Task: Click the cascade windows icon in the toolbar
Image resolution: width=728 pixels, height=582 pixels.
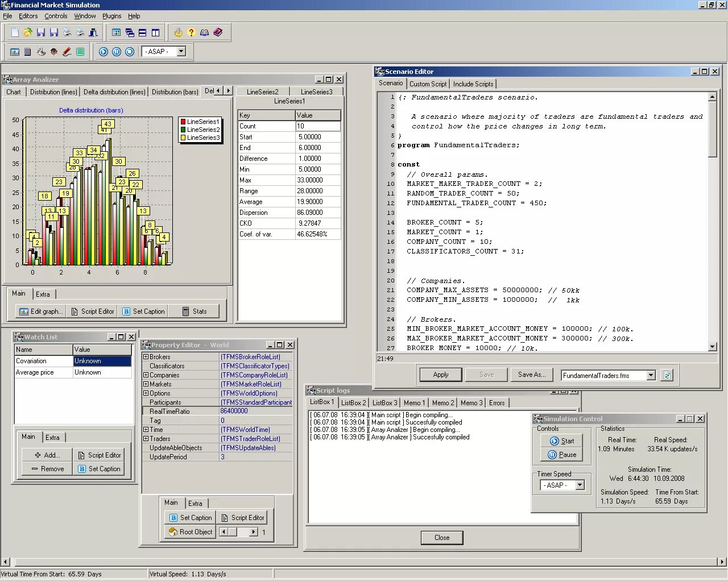Action: tap(130, 32)
